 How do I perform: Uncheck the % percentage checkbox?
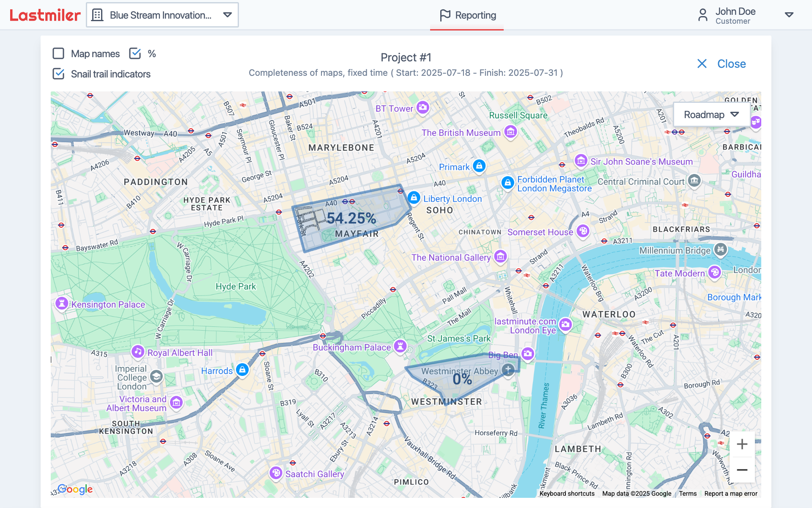pos(135,53)
